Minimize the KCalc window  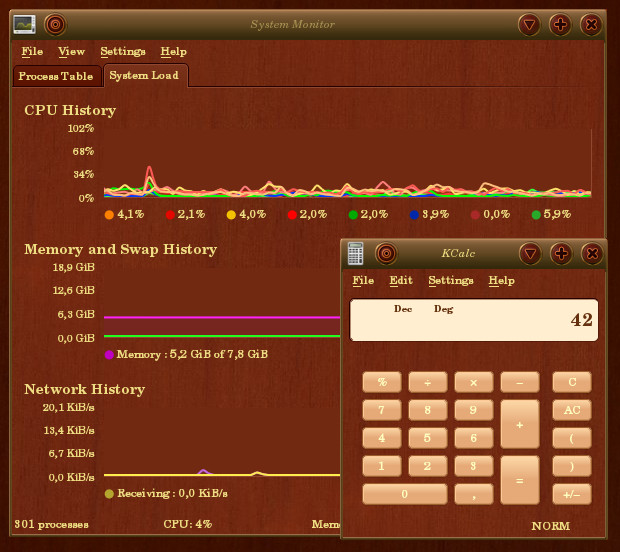point(530,253)
